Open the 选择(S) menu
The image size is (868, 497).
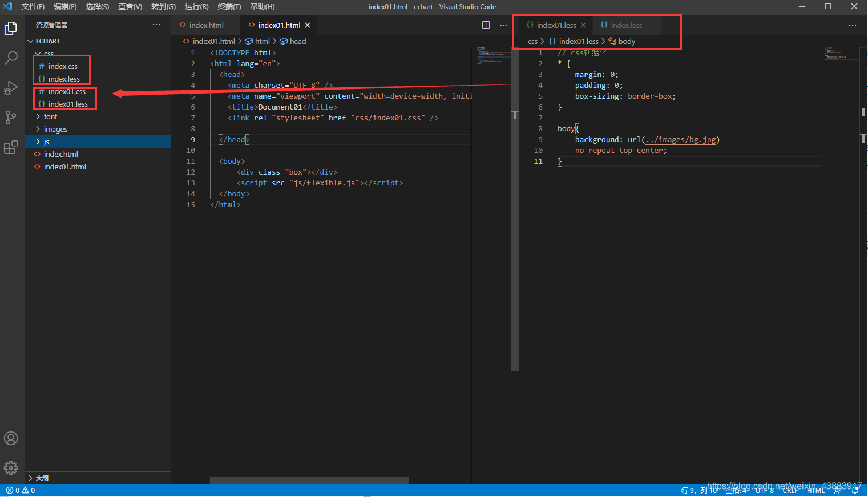97,6
